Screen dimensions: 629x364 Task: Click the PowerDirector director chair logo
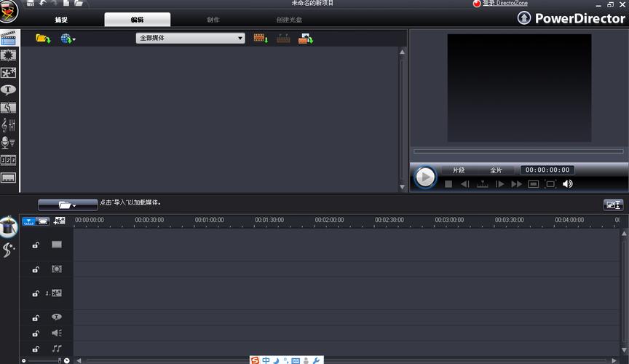[x=9, y=11]
